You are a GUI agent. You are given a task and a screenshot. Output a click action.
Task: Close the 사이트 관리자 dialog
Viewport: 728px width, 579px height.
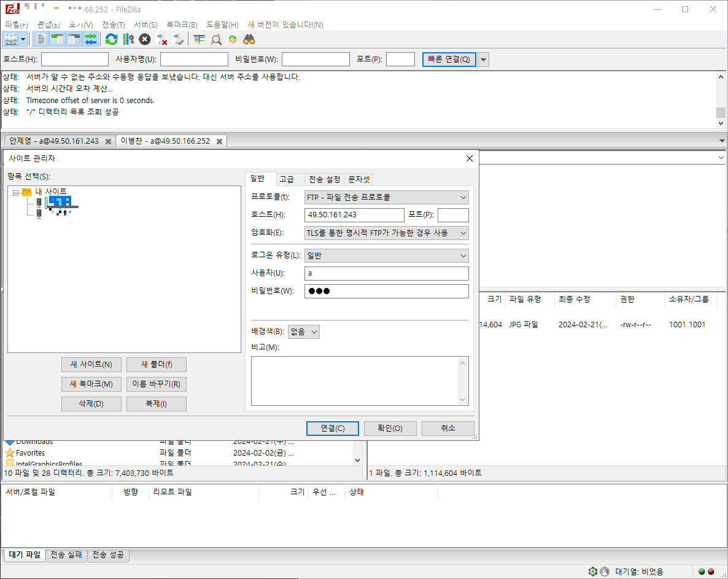pos(470,158)
